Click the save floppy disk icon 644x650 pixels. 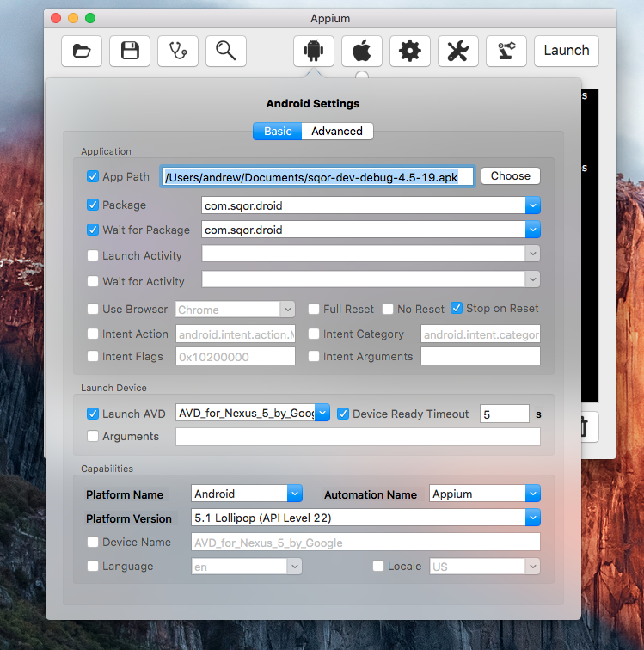pyautogui.click(x=130, y=51)
